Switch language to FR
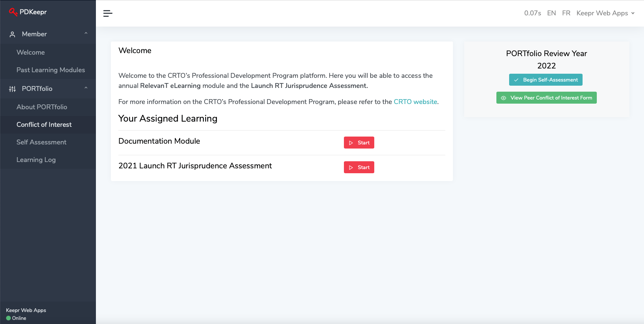This screenshot has width=644, height=324. [566, 13]
